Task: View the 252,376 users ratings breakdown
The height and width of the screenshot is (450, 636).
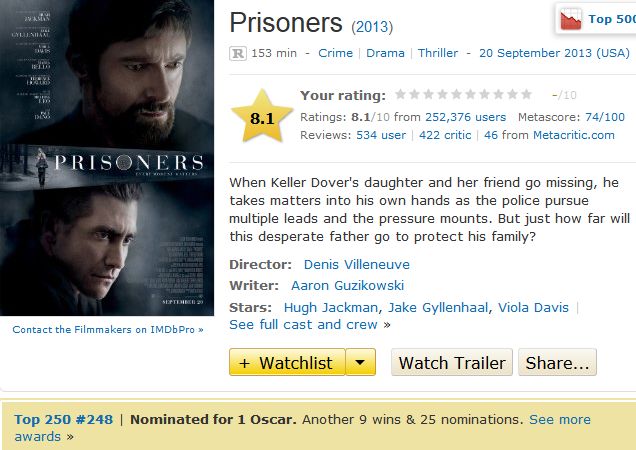Action: coord(464,117)
